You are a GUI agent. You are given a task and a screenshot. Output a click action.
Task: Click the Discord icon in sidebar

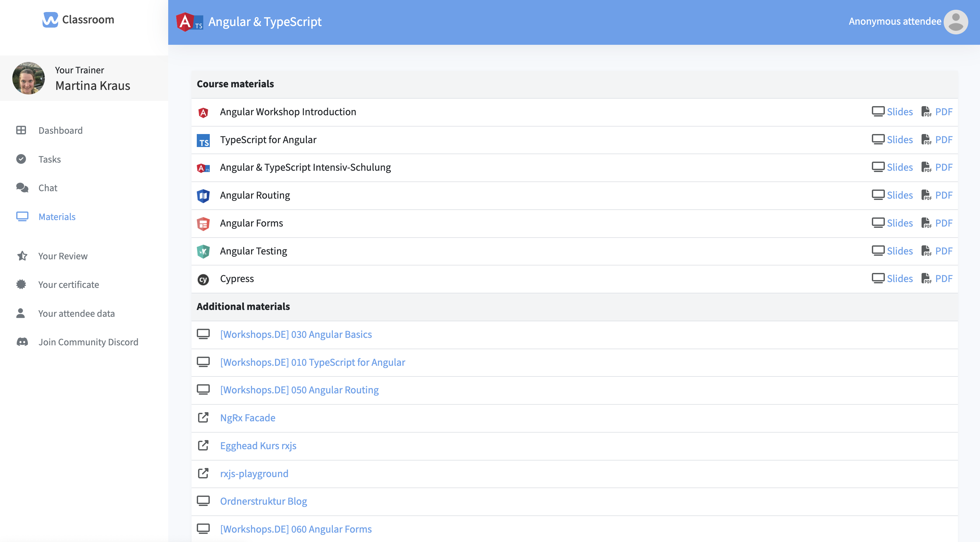click(22, 342)
